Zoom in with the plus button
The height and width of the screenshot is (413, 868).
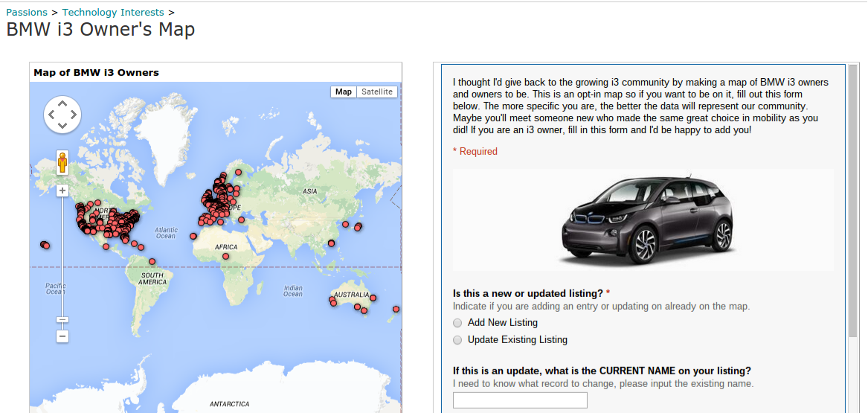(62, 191)
